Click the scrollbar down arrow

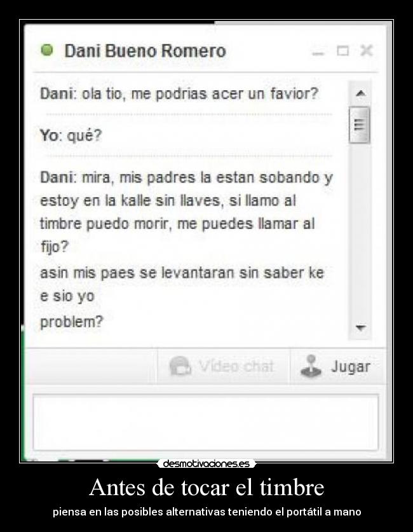[360, 327]
